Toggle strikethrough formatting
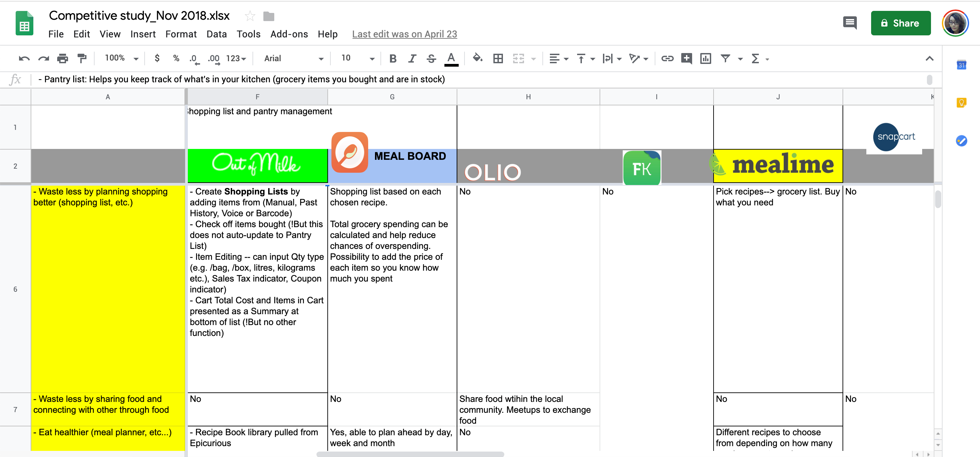 pyautogui.click(x=431, y=58)
